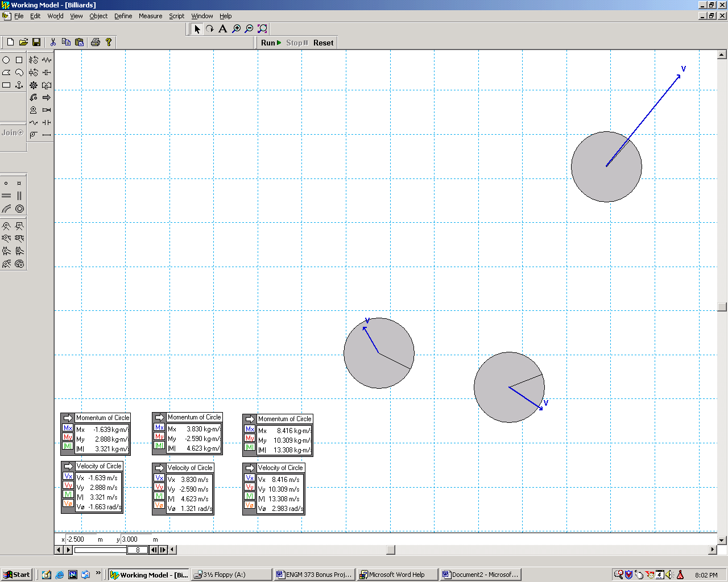Toggle Mx in the momentum meter showing -1.639
The width and height of the screenshot is (728, 582).
point(68,428)
